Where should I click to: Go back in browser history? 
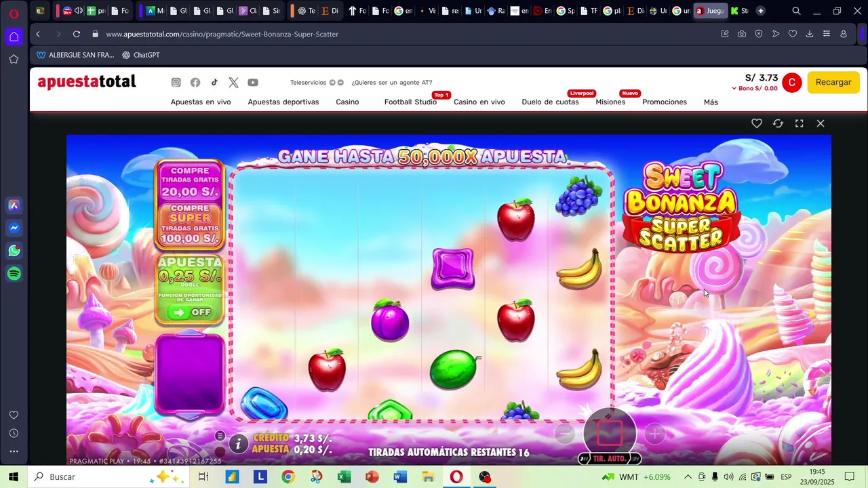click(38, 34)
